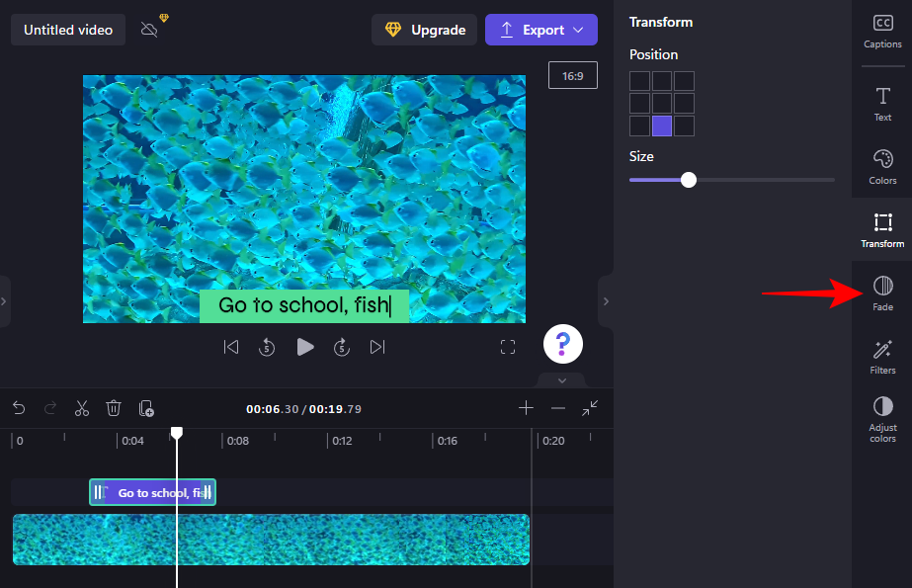The height and width of the screenshot is (588, 912).
Task: Play the video preview
Action: coord(305,347)
